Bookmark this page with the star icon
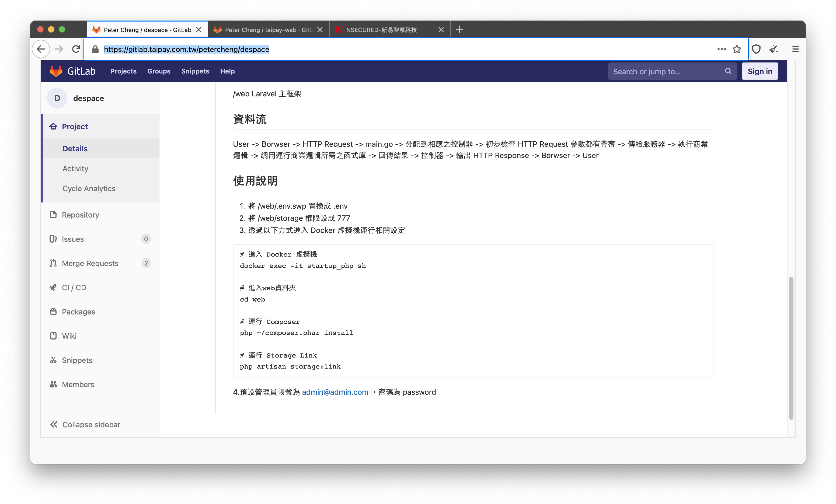The image size is (836, 504). [x=737, y=49]
